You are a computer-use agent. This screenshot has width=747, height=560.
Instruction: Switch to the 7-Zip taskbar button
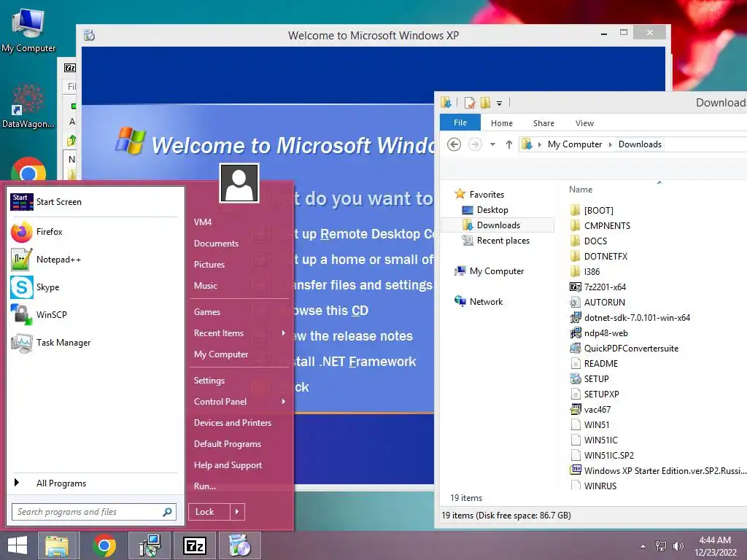click(195, 545)
